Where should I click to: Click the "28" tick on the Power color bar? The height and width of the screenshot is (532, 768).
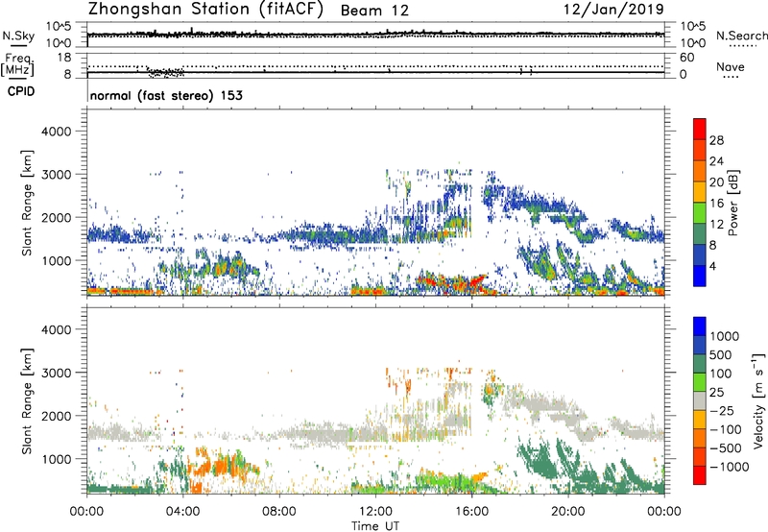716,140
